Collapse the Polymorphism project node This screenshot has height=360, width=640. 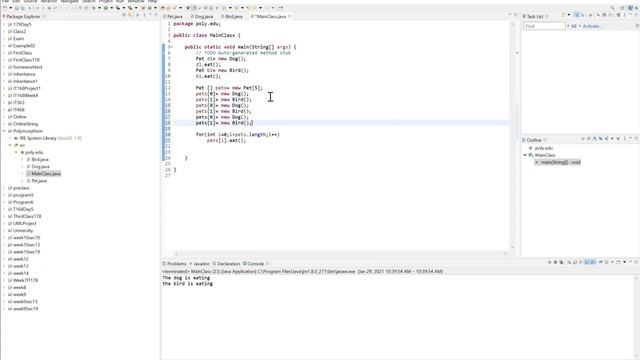[x=4, y=131]
